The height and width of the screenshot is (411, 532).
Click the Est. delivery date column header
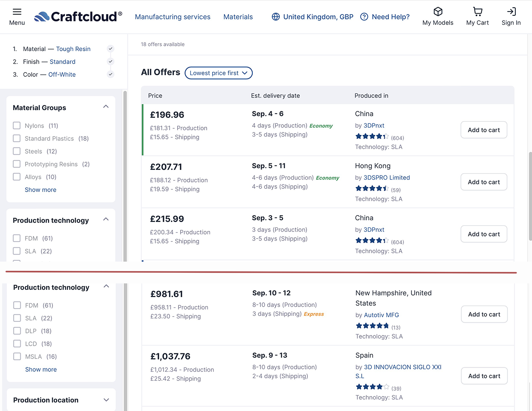(x=275, y=96)
